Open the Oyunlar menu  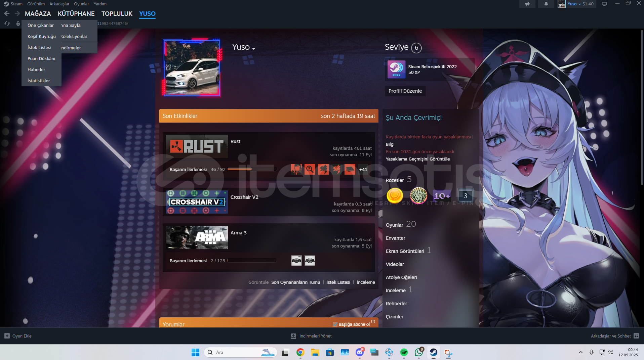coord(81,4)
